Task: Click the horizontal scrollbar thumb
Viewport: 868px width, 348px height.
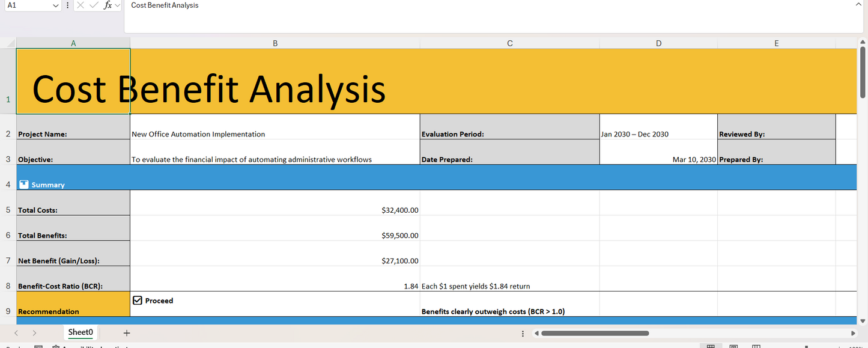Action: pos(595,333)
